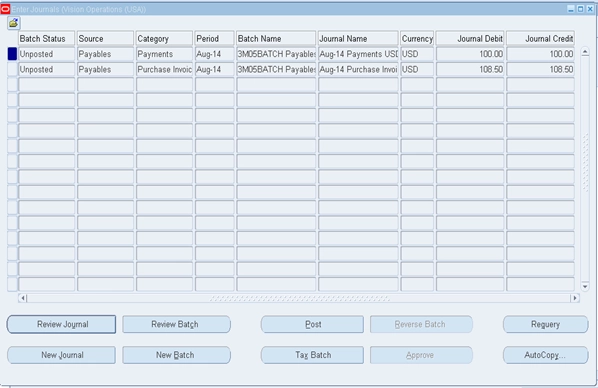Click Payables source in the Purchase Invoices row
Viewport: 598px width, 388px height.
(105, 69)
